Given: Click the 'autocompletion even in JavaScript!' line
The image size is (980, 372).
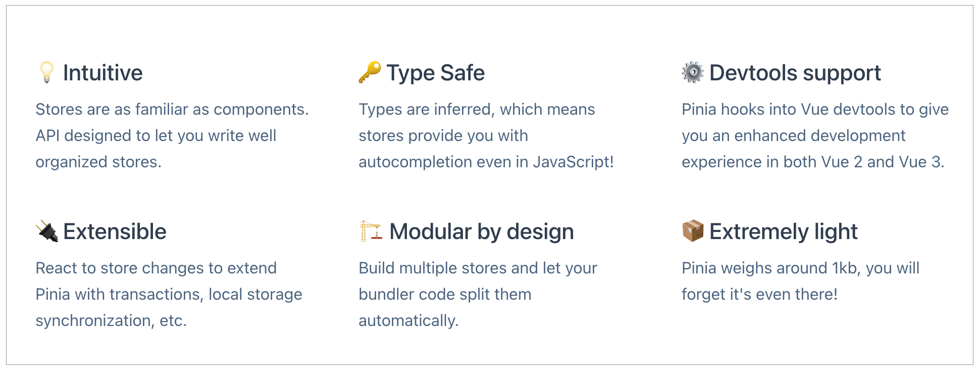Looking at the screenshot, I should point(486,162).
